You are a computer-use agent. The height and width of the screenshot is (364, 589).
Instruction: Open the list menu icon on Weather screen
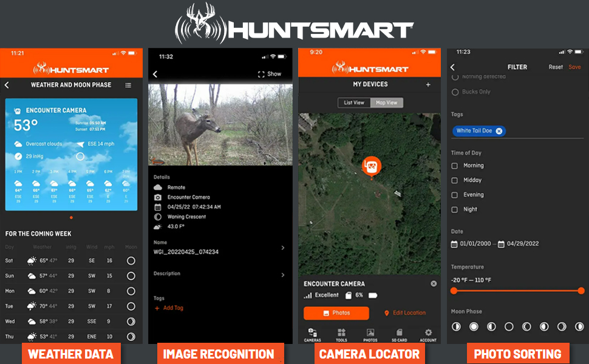[128, 85]
